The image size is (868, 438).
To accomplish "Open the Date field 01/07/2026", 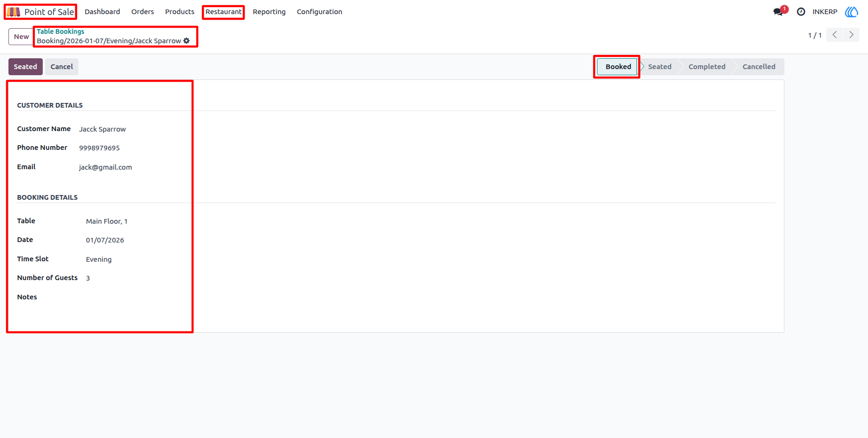I will (x=105, y=240).
